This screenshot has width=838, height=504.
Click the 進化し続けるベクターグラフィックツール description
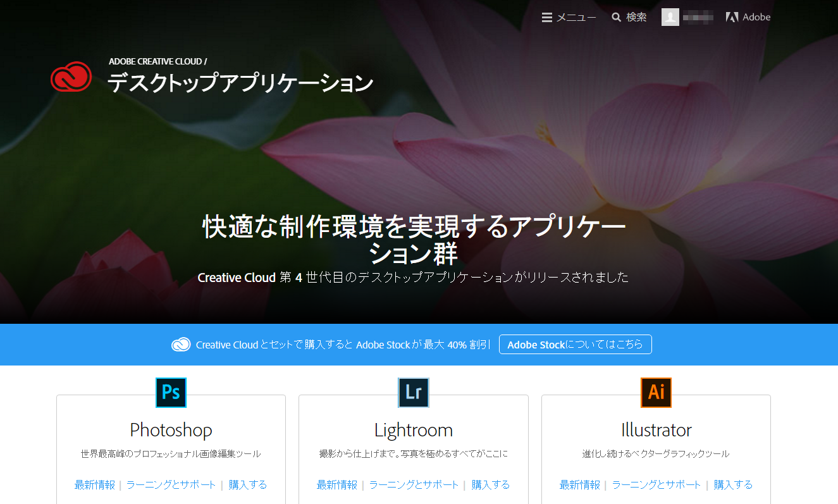(x=656, y=454)
